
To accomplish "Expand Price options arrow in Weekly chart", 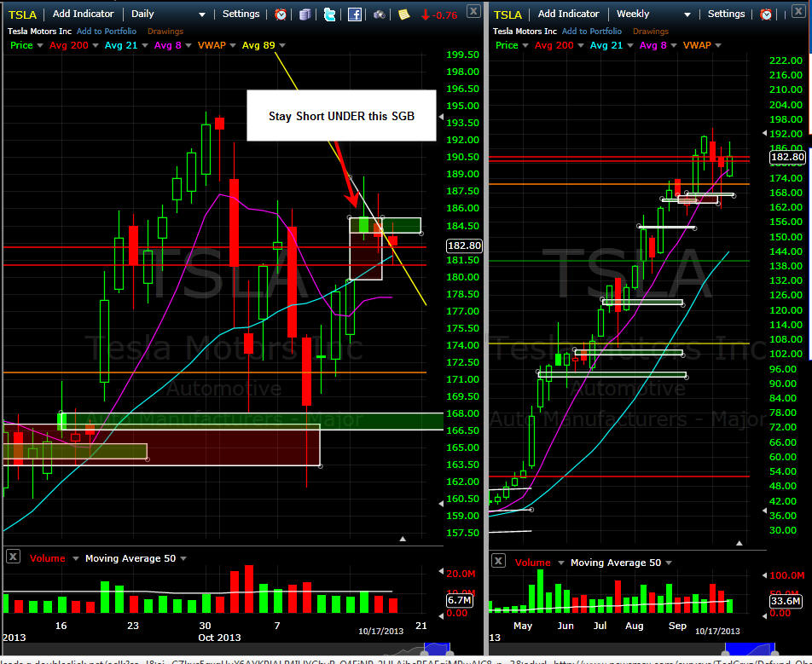I will point(525,45).
